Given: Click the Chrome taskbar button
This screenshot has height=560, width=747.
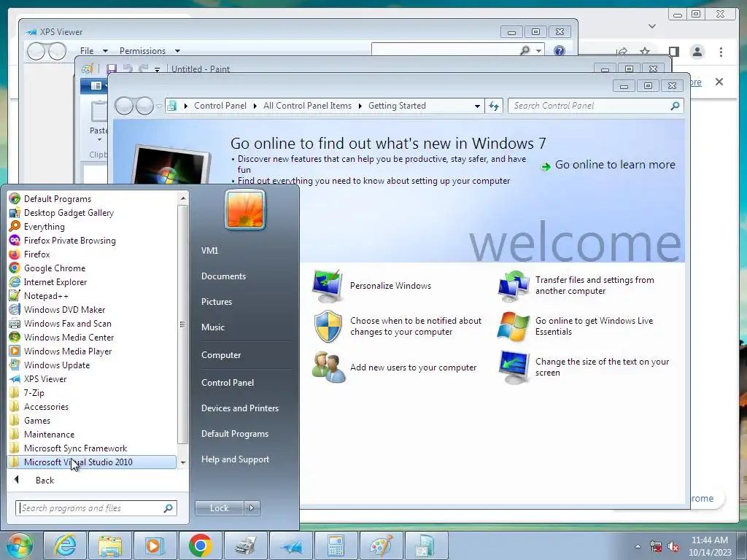Looking at the screenshot, I should 200,545.
